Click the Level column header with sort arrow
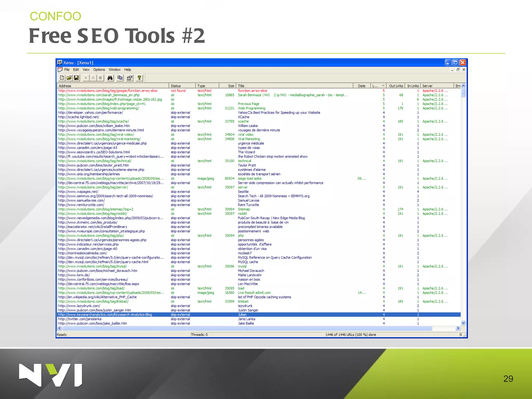Viewport: 532px width, 399px height. [x=378, y=86]
